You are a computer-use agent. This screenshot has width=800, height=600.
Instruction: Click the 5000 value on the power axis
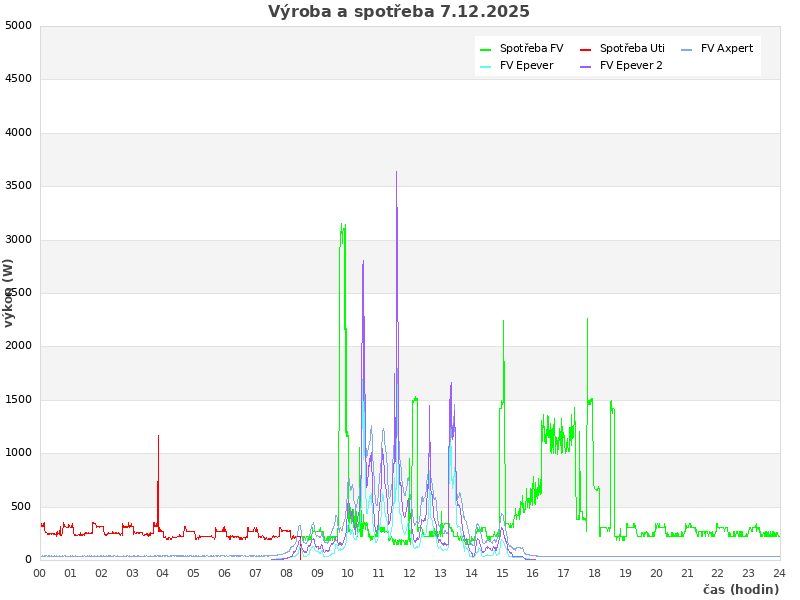(x=18, y=25)
